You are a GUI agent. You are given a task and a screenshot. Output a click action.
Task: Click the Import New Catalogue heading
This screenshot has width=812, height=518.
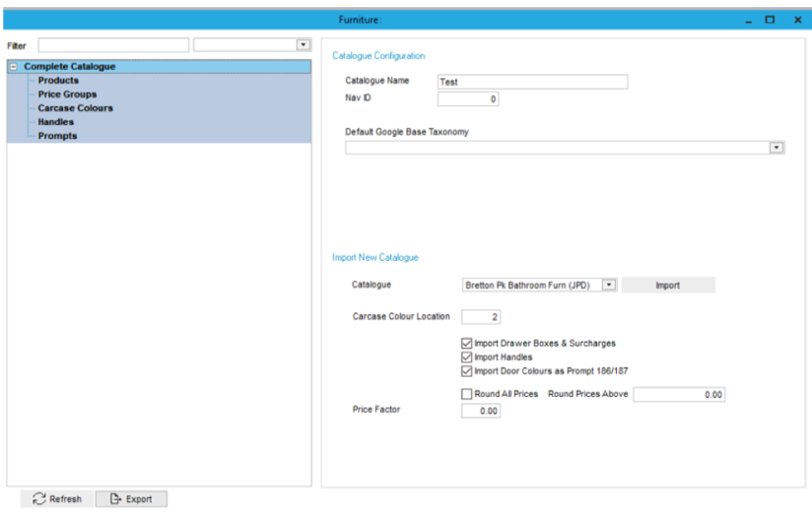(375, 258)
